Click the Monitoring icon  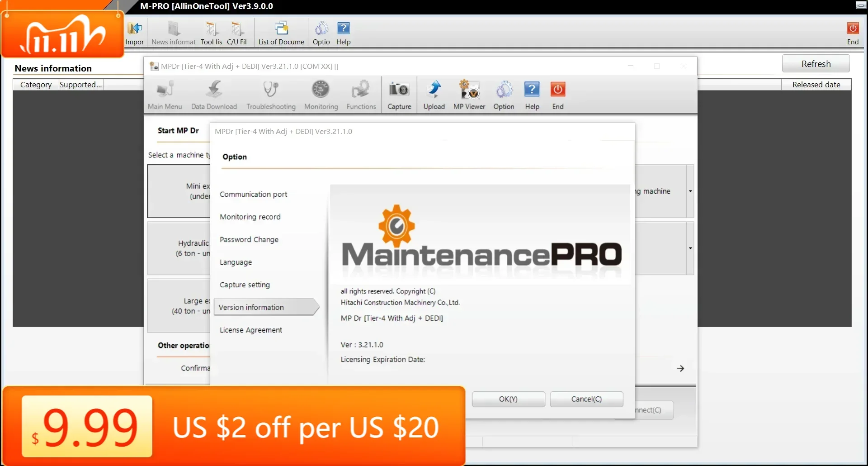(x=321, y=94)
